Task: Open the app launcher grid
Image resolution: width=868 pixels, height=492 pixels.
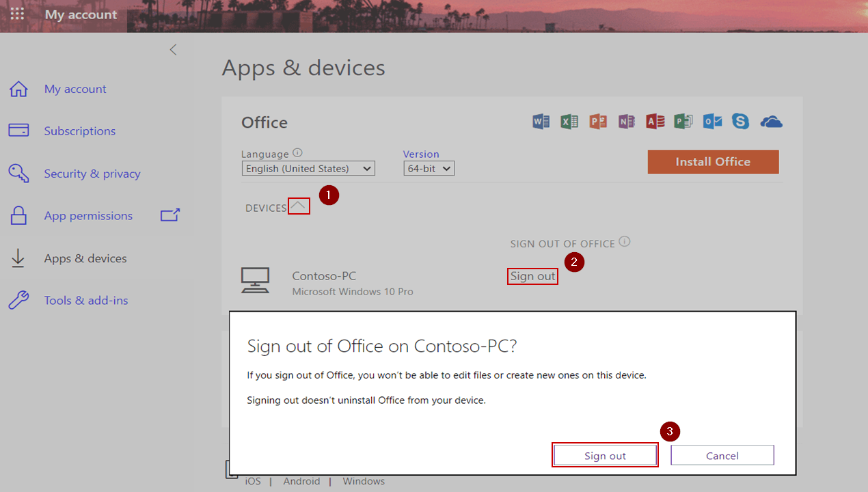Action: [x=16, y=14]
